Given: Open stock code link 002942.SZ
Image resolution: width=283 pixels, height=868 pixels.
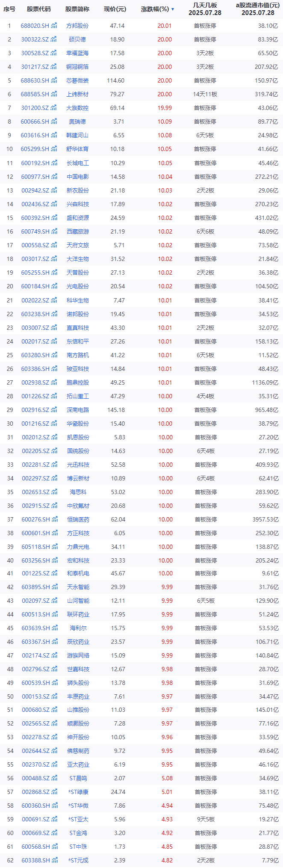Looking at the screenshot, I should click(x=35, y=190).
